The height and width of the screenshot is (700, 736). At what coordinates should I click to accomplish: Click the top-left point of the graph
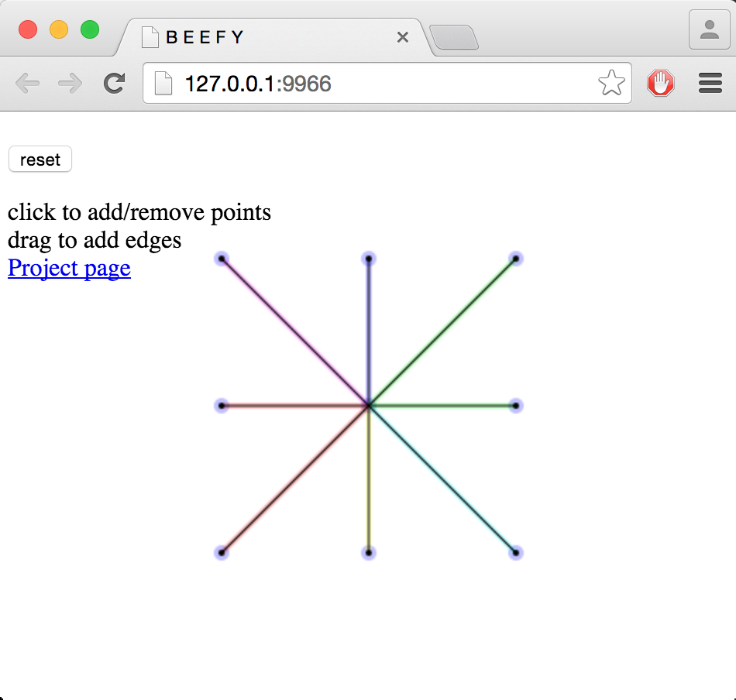pyautogui.click(x=222, y=259)
